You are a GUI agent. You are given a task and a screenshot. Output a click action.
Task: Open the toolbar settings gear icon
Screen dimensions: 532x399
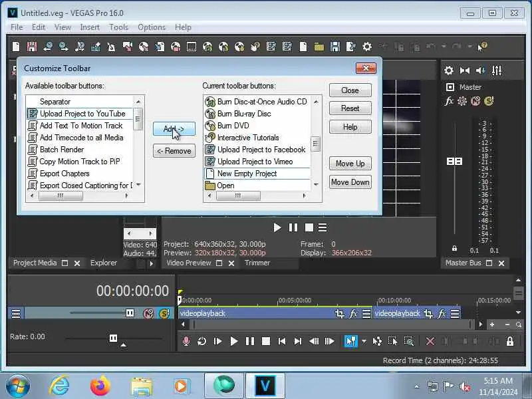click(367, 47)
